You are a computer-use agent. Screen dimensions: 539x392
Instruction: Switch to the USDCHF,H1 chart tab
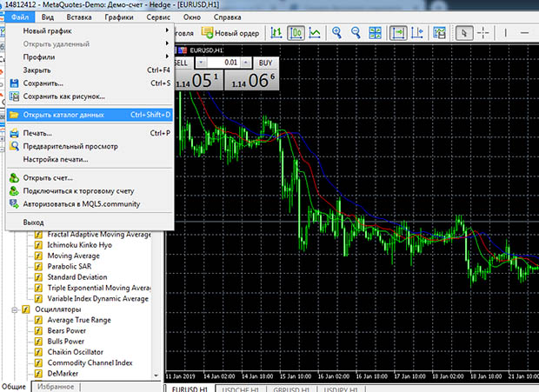pyautogui.click(x=240, y=389)
